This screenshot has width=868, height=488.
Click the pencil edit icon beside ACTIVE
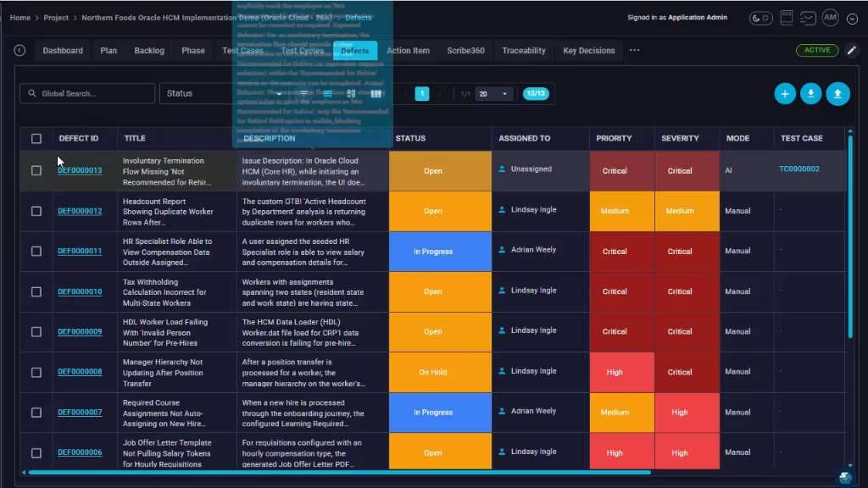pyautogui.click(x=851, y=50)
